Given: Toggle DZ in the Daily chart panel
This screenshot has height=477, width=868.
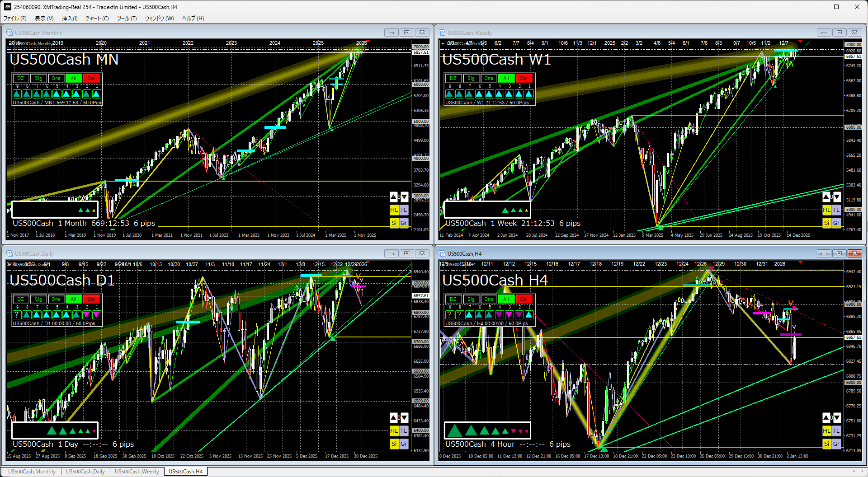Looking at the screenshot, I should (x=21, y=299).
